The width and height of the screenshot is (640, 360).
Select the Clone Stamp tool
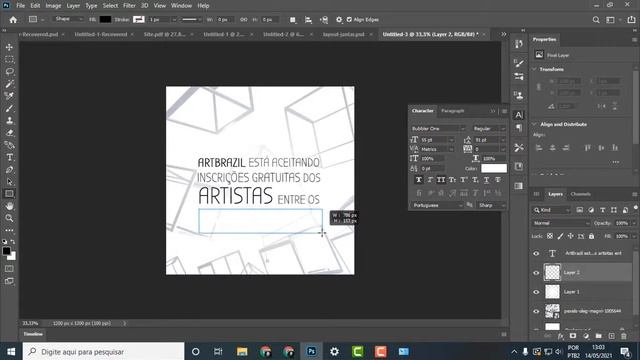[9, 120]
